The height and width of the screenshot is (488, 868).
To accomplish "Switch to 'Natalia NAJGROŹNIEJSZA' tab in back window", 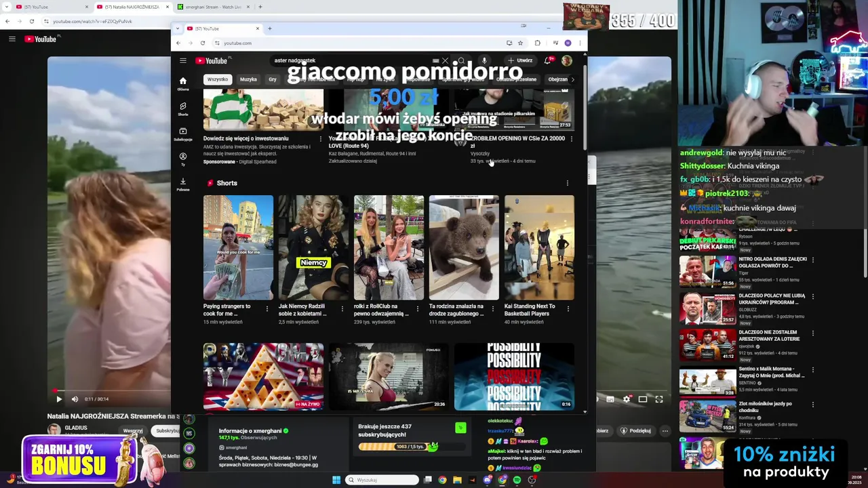I will pyautogui.click(x=132, y=7).
